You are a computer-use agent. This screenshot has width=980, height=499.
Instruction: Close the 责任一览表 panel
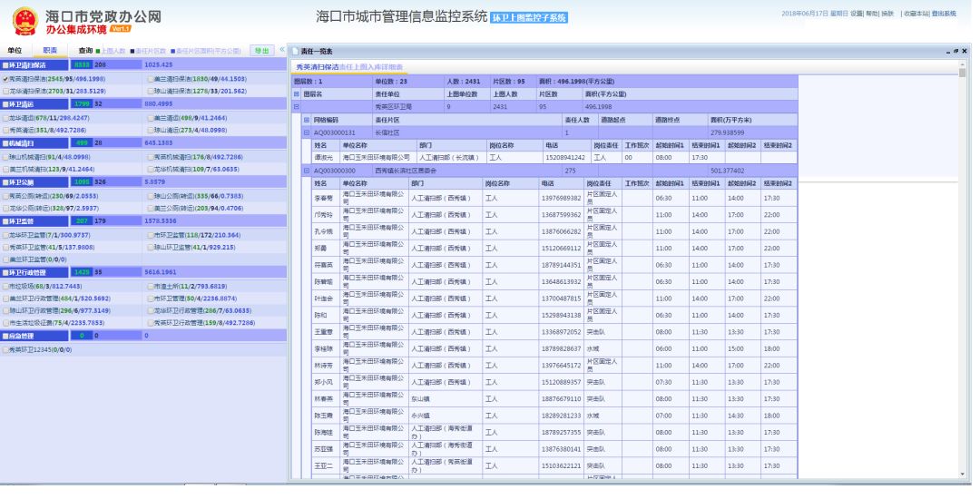tap(965, 51)
